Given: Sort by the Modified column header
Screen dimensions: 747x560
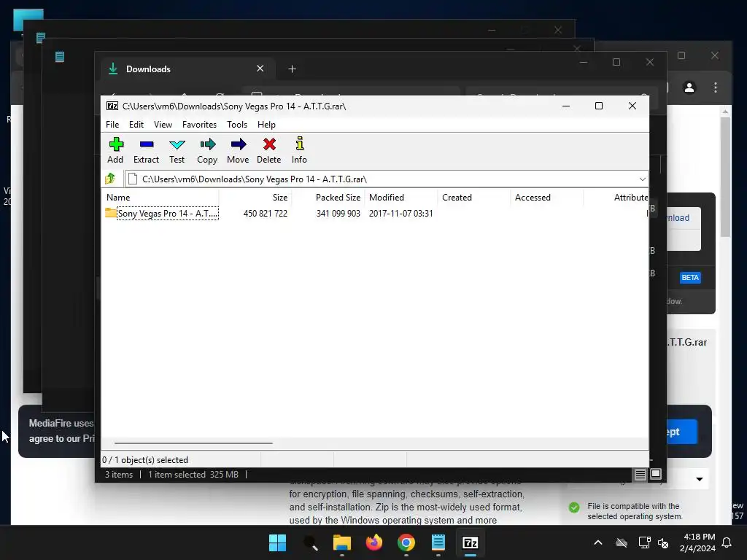Looking at the screenshot, I should pyautogui.click(x=401, y=198).
